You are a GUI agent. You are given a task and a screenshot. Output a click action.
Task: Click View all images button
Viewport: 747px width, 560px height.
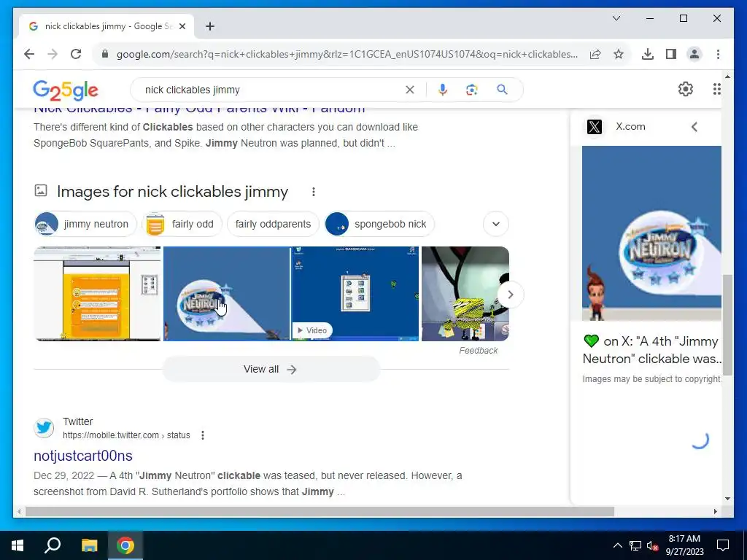271,369
